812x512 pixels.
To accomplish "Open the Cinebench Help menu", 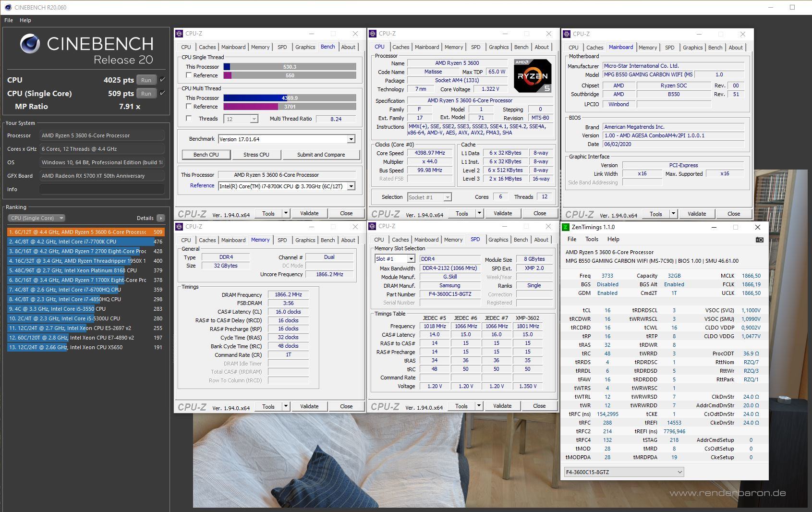I will coord(25,20).
